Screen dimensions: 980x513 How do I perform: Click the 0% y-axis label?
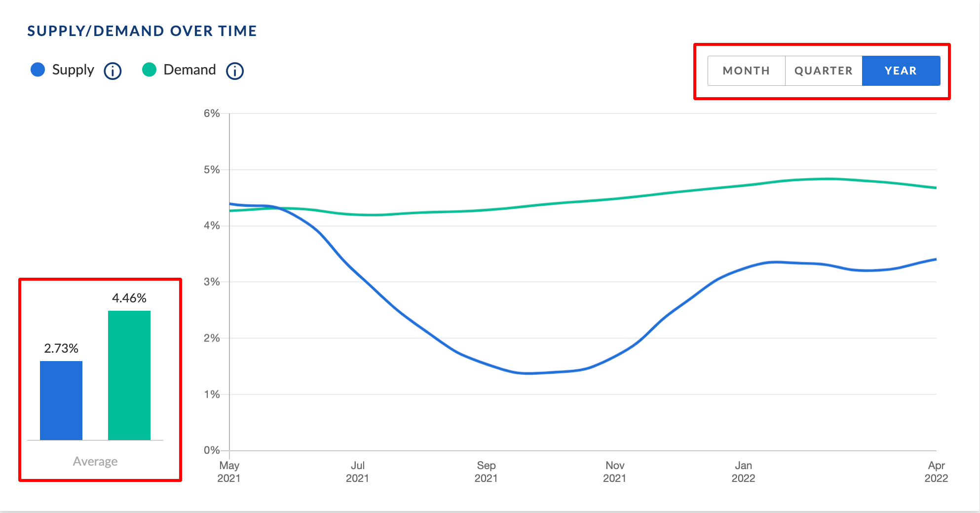click(212, 450)
